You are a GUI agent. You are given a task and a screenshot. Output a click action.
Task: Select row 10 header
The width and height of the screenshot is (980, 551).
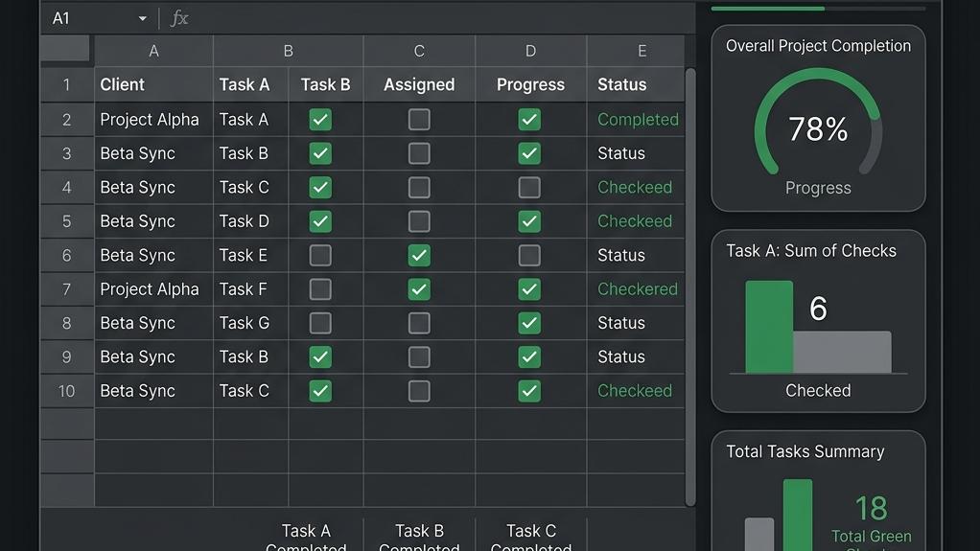(x=67, y=391)
